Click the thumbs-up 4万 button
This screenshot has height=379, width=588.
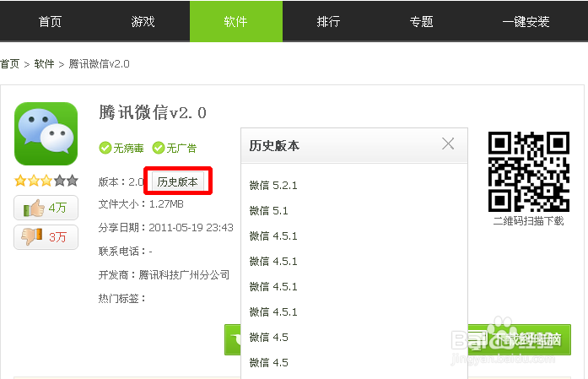point(46,208)
